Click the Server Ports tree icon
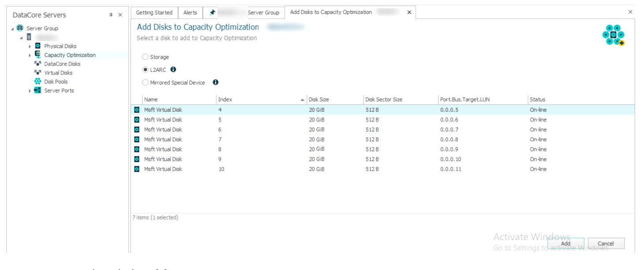 point(38,91)
